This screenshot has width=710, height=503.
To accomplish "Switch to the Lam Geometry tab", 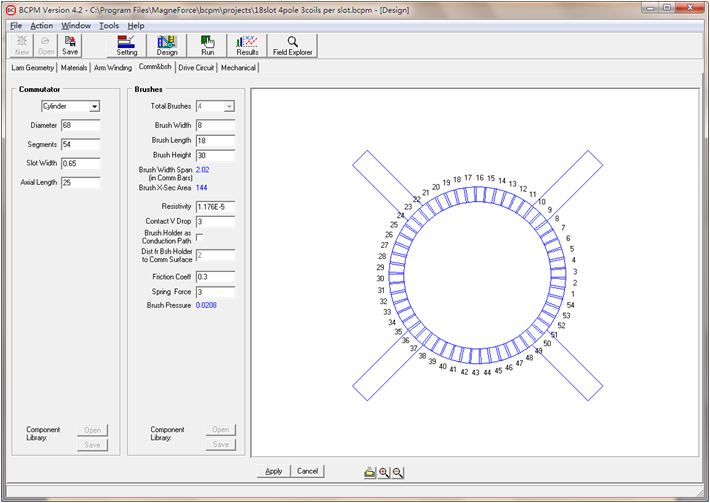I will coord(31,68).
